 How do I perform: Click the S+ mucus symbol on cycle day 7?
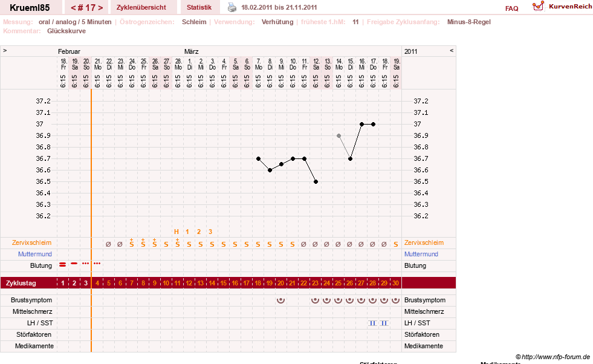point(132,243)
